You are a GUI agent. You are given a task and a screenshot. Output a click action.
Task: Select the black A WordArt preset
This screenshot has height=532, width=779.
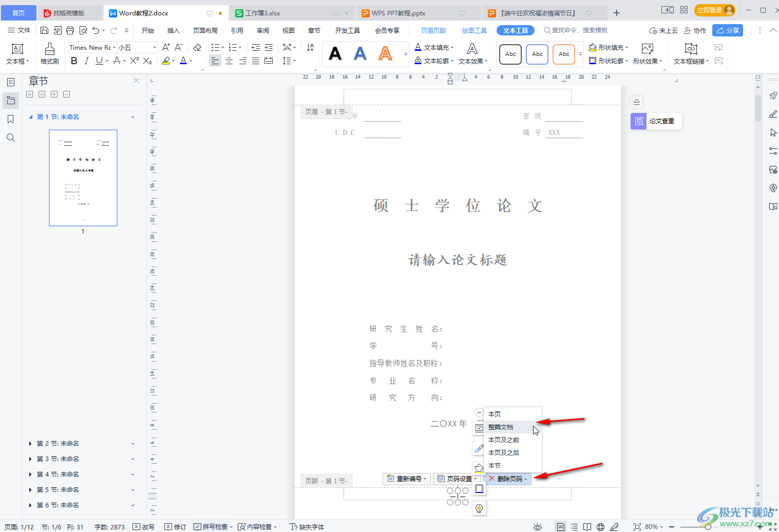tap(335, 53)
